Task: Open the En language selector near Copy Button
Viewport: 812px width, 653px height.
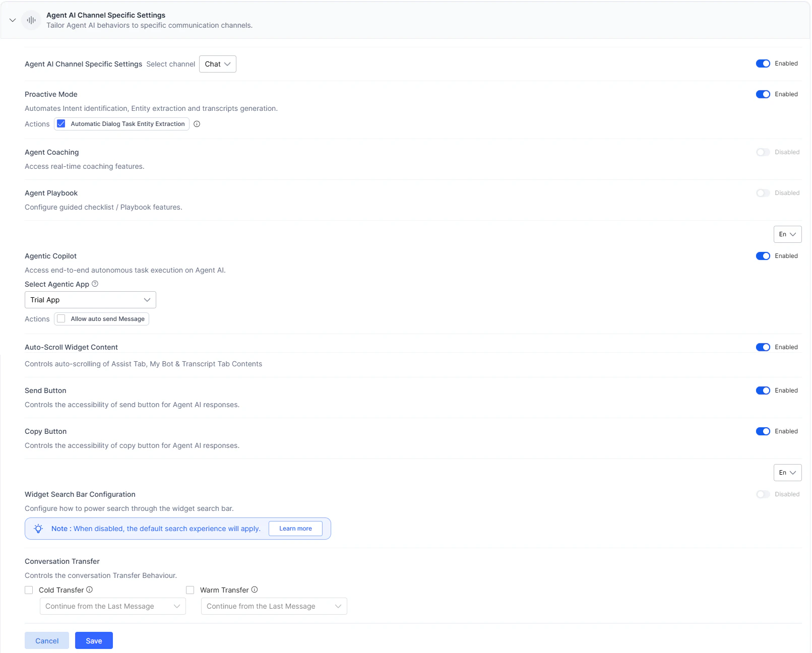Action: 787,473
